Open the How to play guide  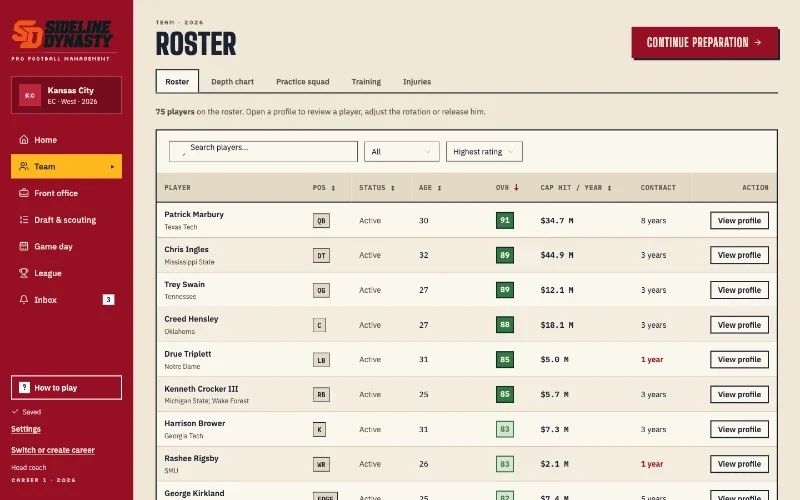click(66, 388)
